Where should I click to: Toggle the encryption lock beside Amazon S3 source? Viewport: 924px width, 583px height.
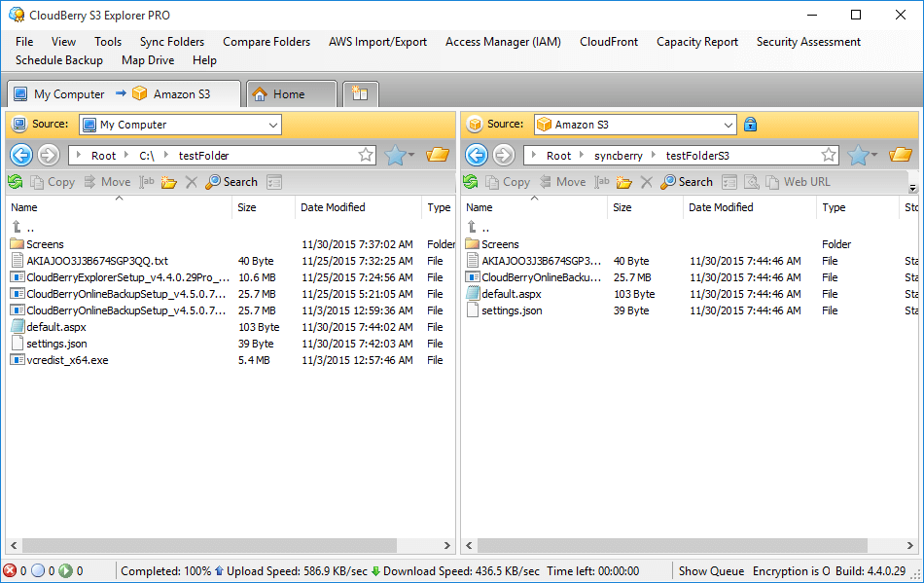[750, 125]
